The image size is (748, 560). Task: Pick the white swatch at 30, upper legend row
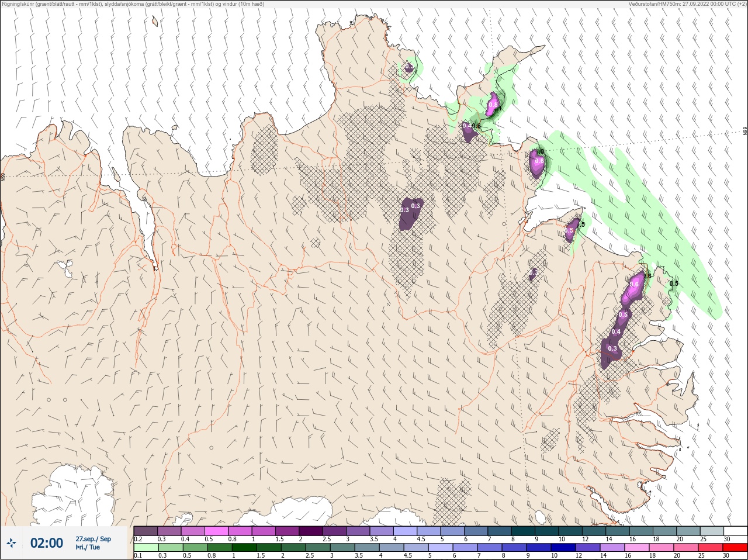click(x=736, y=531)
